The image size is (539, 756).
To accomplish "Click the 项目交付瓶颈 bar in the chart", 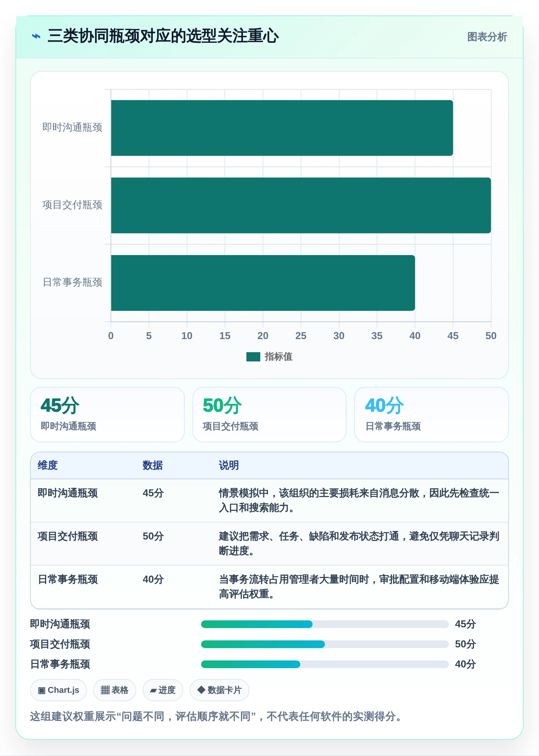I will pyautogui.click(x=301, y=205).
